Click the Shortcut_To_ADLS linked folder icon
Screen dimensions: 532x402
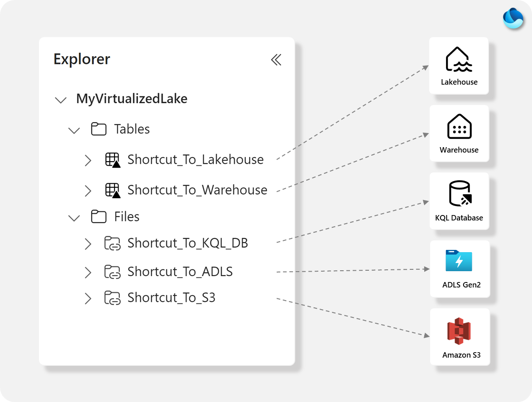point(112,272)
